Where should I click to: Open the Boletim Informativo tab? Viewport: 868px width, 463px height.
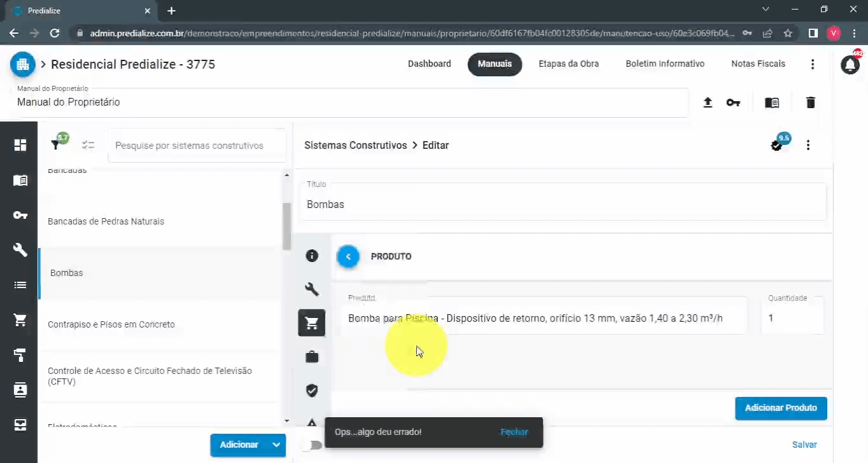click(664, 64)
